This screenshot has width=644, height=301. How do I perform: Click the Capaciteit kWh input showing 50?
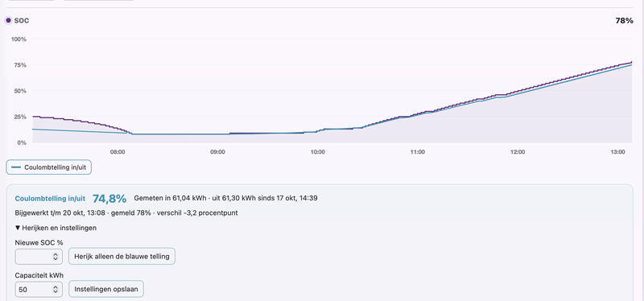39,290
